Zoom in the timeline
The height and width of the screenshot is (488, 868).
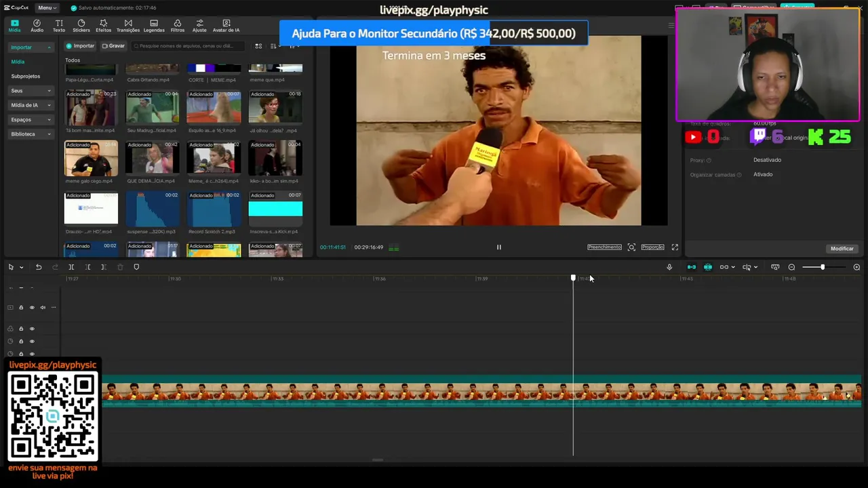click(856, 267)
